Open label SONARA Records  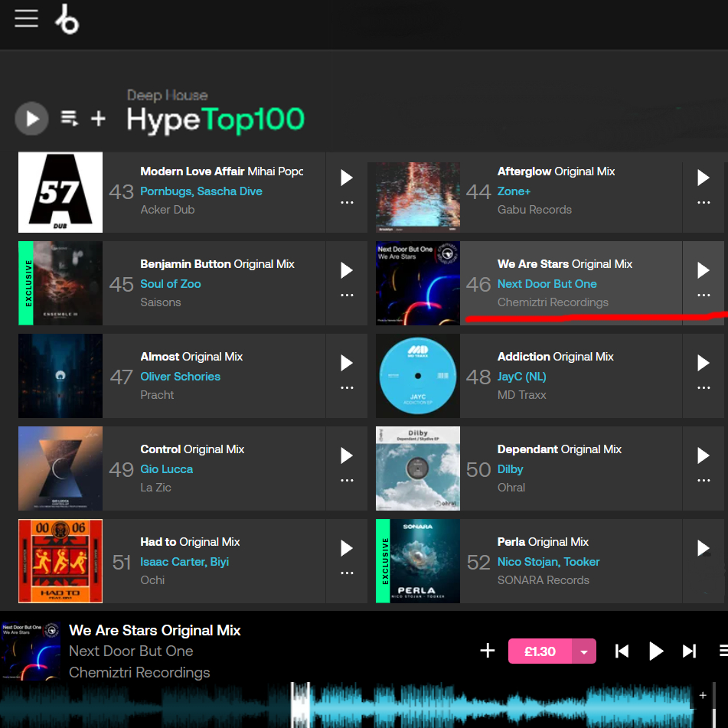point(544,580)
